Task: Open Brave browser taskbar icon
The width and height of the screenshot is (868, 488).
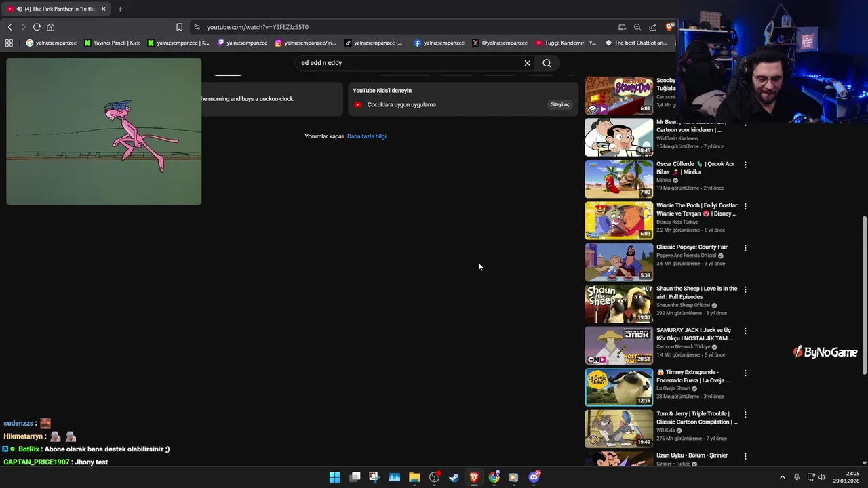Action: pos(474,477)
